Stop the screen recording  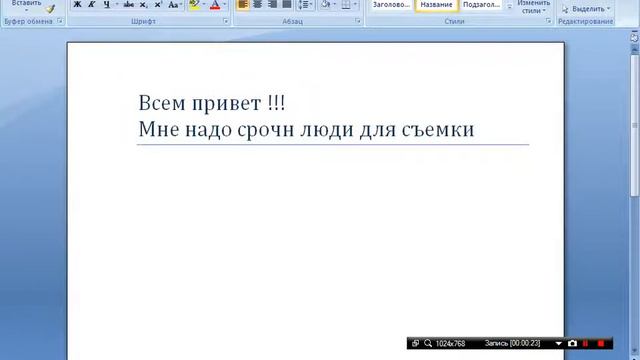tap(601, 344)
